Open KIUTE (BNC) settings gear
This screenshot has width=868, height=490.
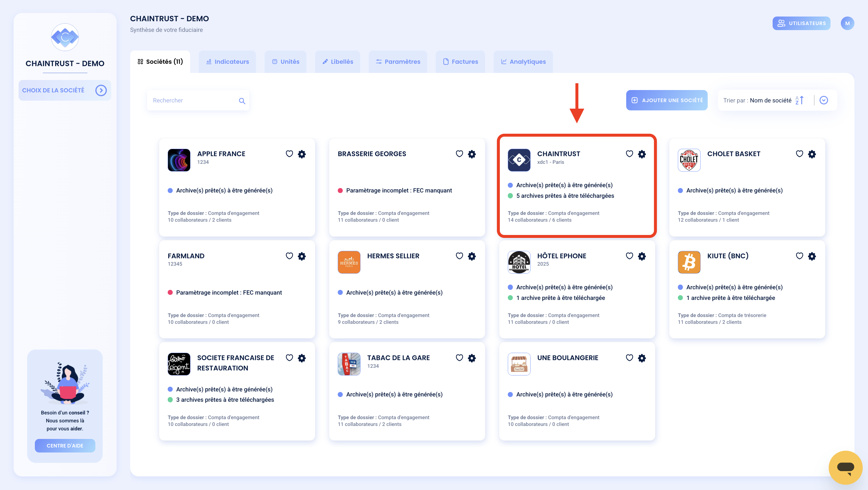(812, 256)
